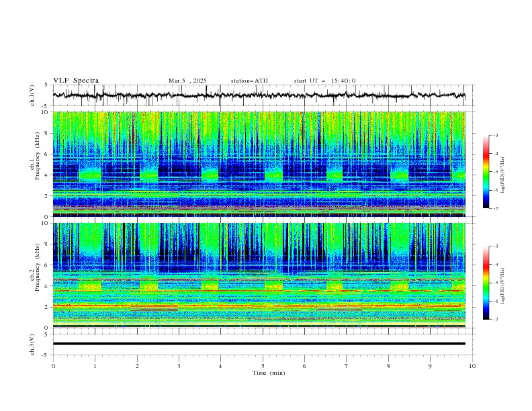Click the ch.1 frequency tick label "8"
532x411 pixels.
pos(48,133)
